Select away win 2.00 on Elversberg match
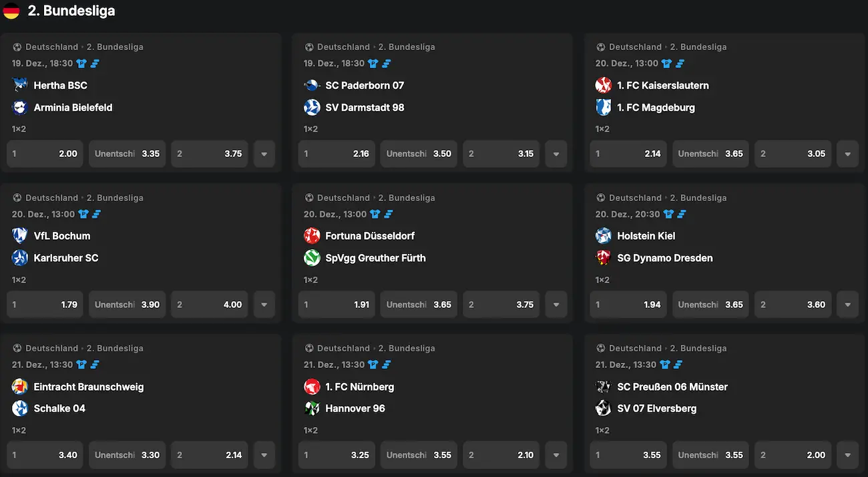868x477 pixels. coord(793,455)
